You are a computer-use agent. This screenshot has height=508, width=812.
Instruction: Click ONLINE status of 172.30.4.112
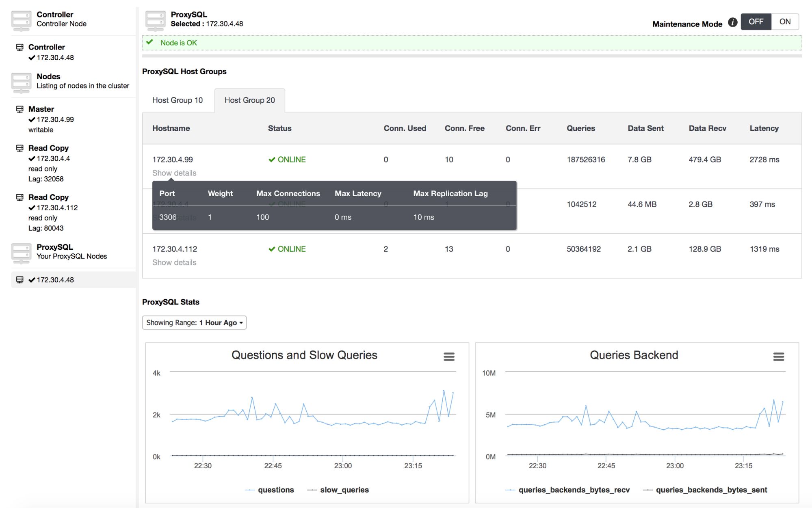(x=287, y=249)
